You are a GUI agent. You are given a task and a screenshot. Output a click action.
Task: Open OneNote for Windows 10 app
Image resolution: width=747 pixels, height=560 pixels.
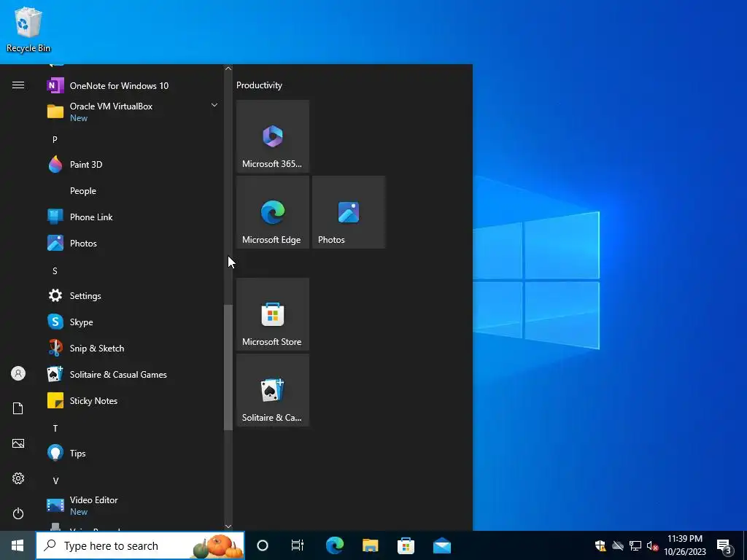pyautogui.click(x=133, y=86)
